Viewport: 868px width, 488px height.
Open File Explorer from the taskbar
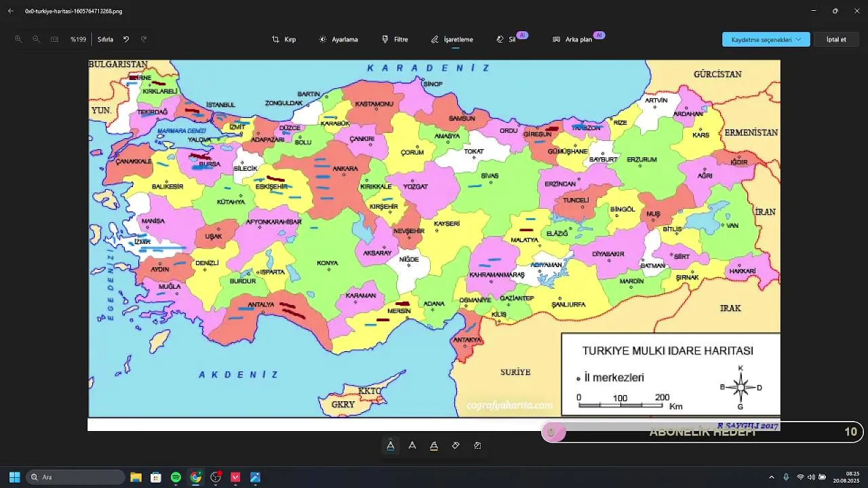(136, 477)
